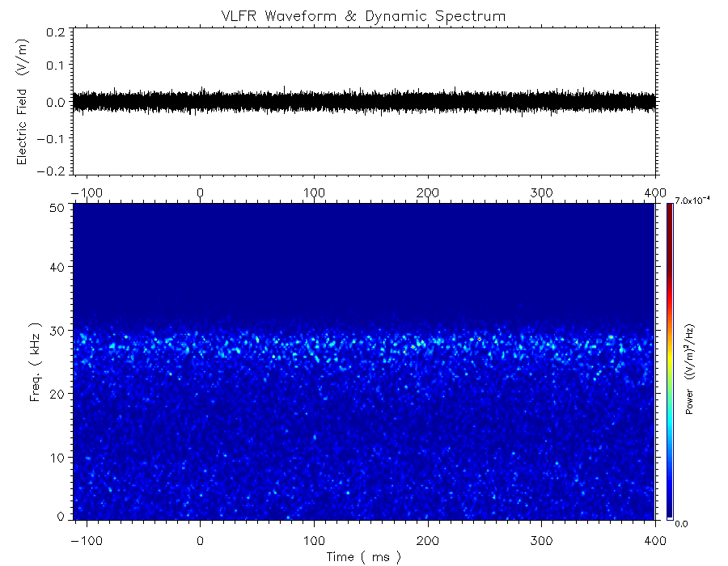The width and height of the screenshot is (728, 566).
Task: Click the dark red top of the colorbar
Action: tap(669, 209)
